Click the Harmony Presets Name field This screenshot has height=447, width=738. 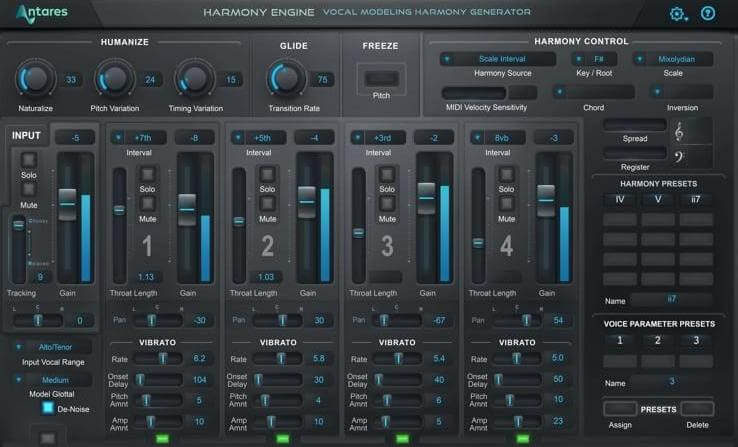coord(671,300)
